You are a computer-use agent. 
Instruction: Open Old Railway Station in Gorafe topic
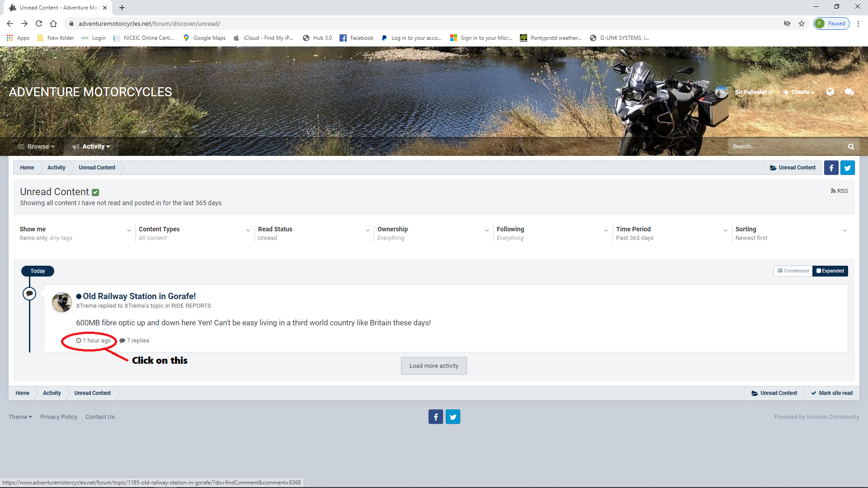pyautogui.click(x=139, y=296)
